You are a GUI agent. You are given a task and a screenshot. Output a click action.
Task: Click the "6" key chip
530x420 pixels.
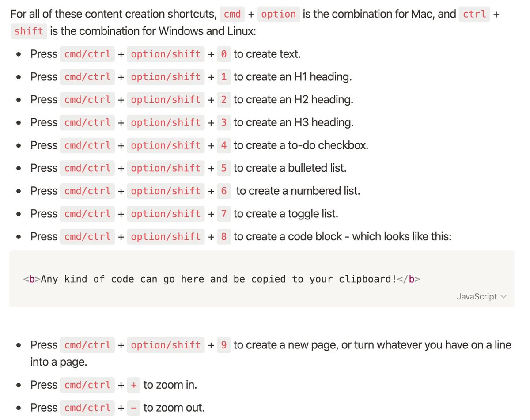(224, 191)
